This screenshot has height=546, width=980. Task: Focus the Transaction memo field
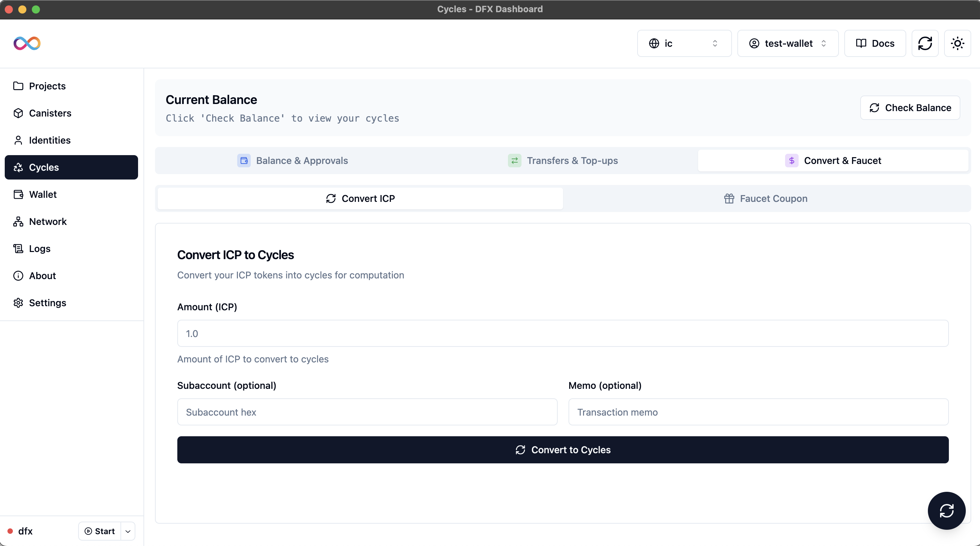[758, 412]
